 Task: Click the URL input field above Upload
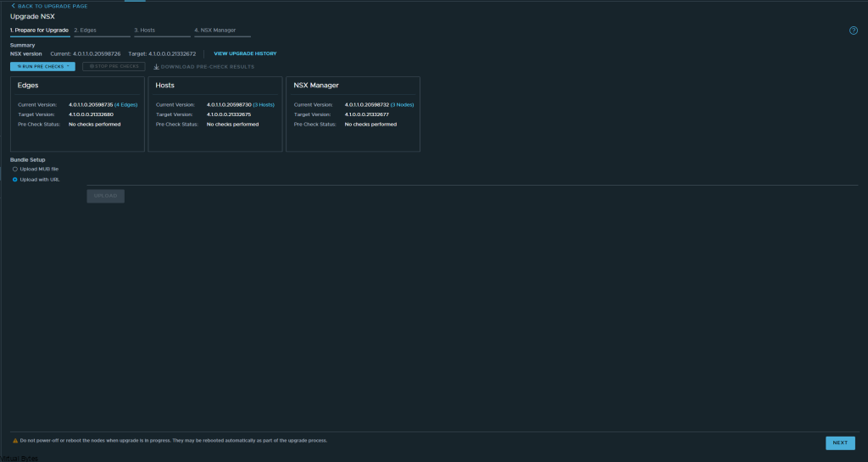(472, 180)
